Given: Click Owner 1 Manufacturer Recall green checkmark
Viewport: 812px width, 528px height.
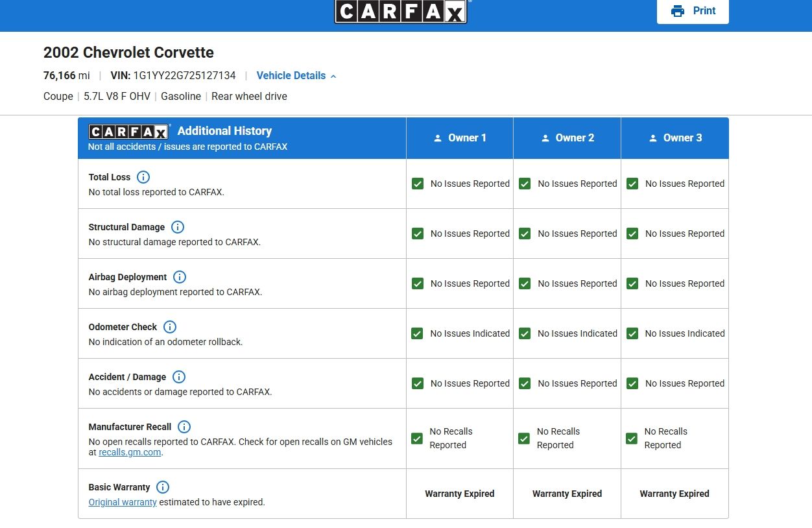Looking at the screenshot, I should click(x=417, y=438).
